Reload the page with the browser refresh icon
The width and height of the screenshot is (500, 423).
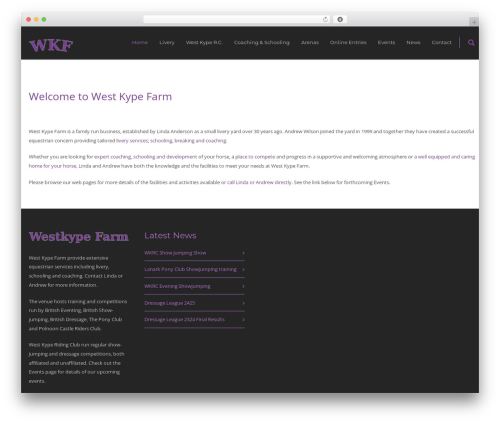pyautogui.click(x=325, y=19)
